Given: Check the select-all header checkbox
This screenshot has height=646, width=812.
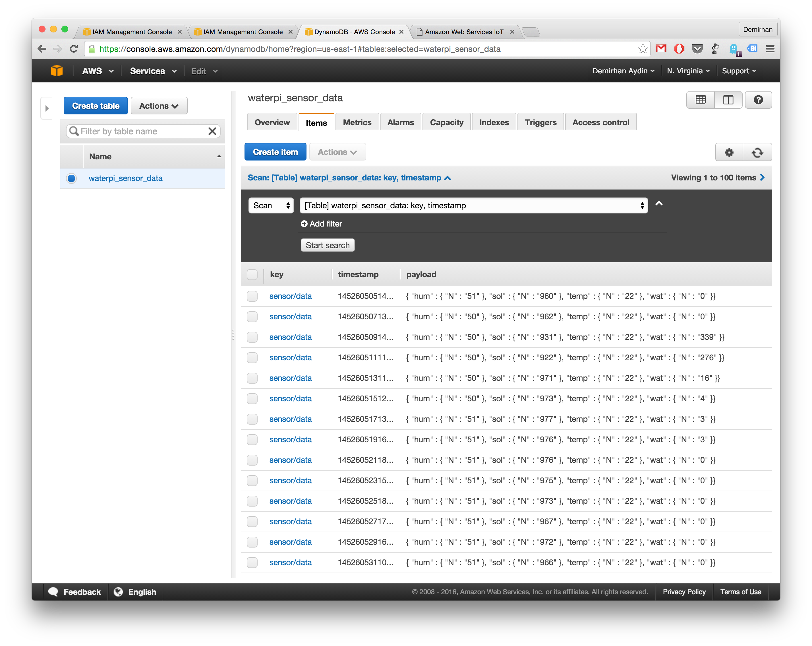Looking at the screenshot, I should [252, 274].
